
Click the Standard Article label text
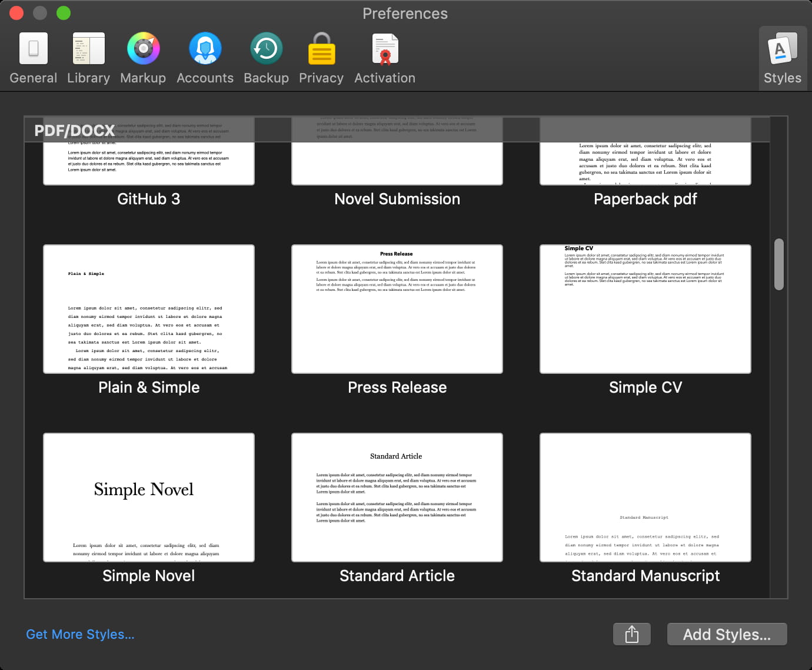point(397,576)
